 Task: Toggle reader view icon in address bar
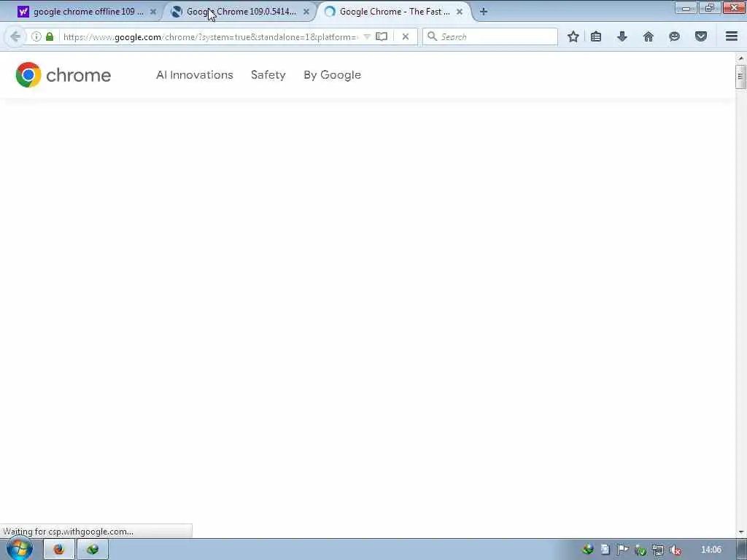381,36
